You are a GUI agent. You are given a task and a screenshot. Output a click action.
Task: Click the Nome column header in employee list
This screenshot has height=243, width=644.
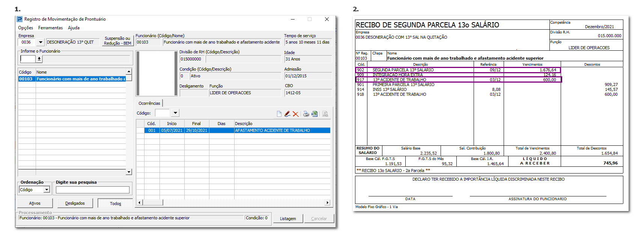pyautogui.click(x=81, y=72)
